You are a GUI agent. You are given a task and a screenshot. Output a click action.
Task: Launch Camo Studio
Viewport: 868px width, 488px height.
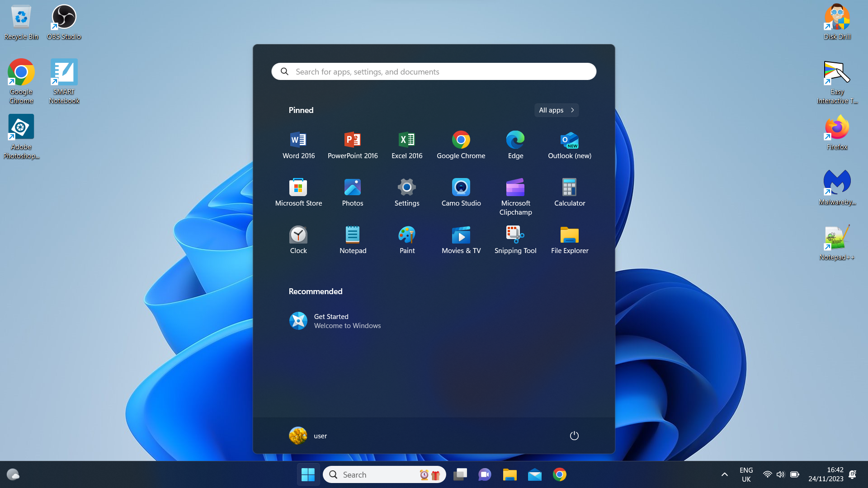tap(461, 193)
